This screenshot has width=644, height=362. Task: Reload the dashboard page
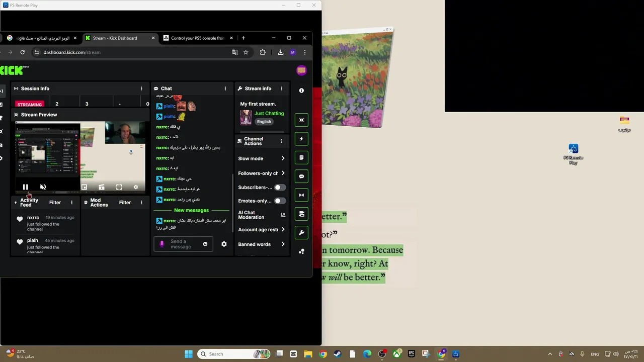point(22,52)
